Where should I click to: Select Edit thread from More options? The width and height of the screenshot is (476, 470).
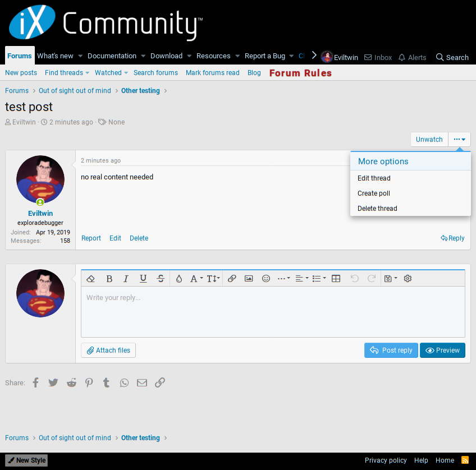pos(410,178)
